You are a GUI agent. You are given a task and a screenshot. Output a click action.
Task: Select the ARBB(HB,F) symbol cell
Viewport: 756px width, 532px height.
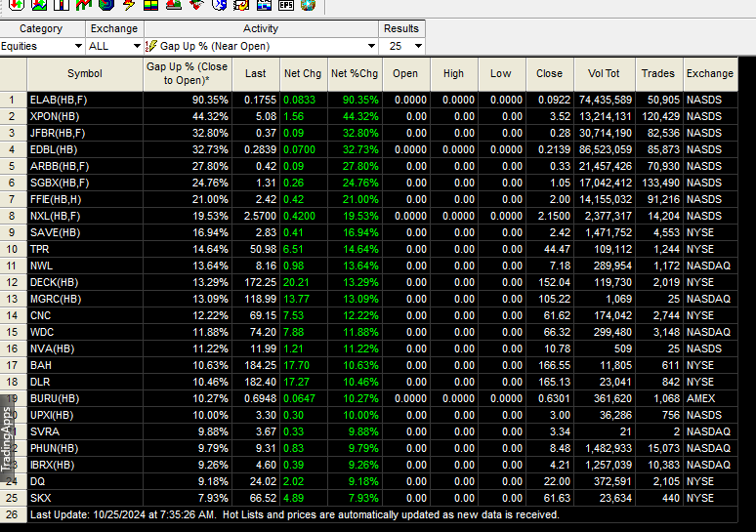pos(85,166)
